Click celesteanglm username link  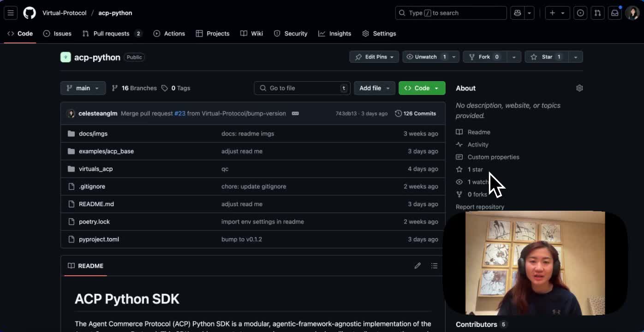(x=98, y=113)
